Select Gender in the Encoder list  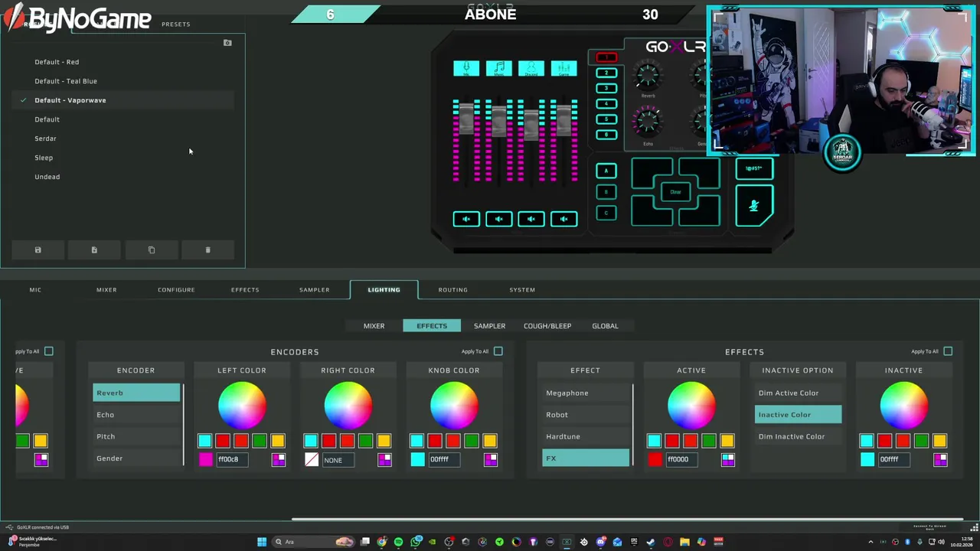136,458
